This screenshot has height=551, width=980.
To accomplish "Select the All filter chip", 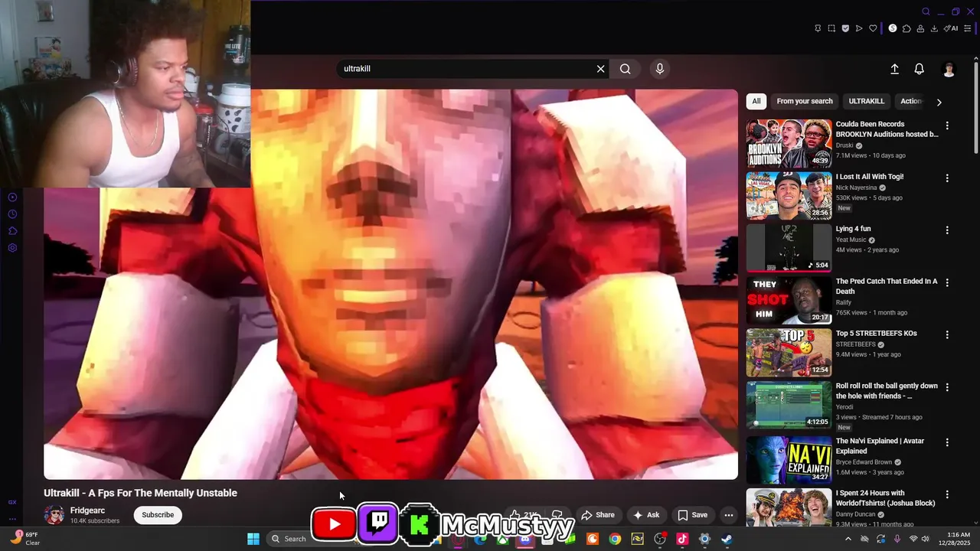I will (x=756, y=101).
